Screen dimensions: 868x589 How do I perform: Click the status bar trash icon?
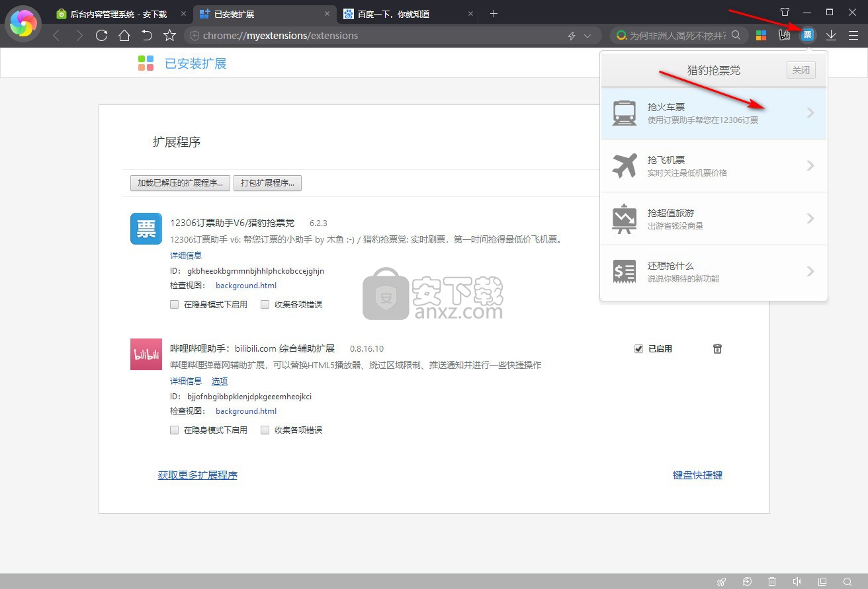tap(772, 582)
